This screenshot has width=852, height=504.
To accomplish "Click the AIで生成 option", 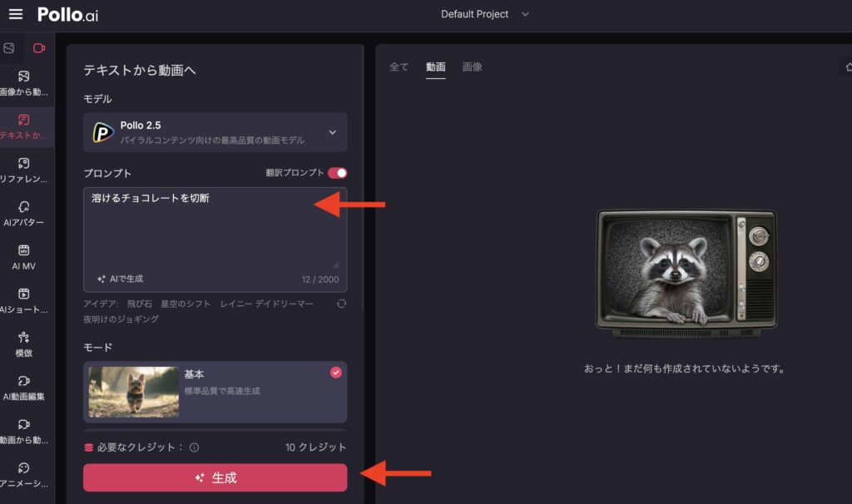I will tap(121, 280).
